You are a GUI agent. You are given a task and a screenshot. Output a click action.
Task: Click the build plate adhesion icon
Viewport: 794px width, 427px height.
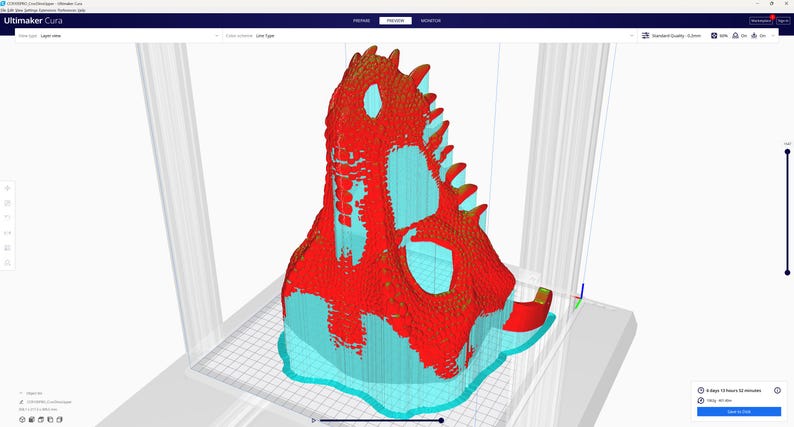[x=754, y=36]
